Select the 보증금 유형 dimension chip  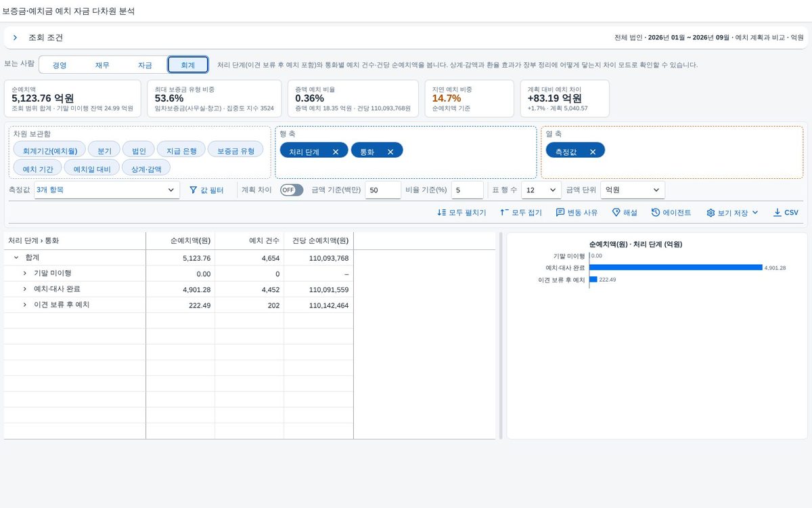pos(235,150)
